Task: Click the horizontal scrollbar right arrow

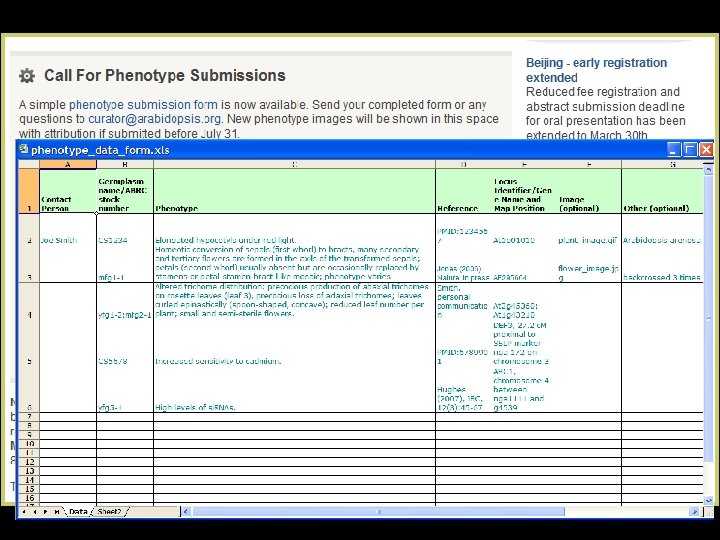Action: click(695, 512)
